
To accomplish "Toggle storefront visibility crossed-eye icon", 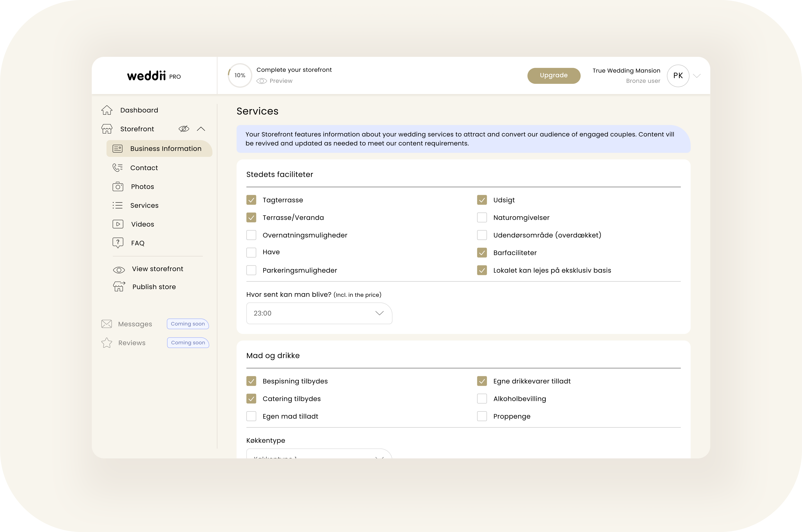I will click(184, 129).
